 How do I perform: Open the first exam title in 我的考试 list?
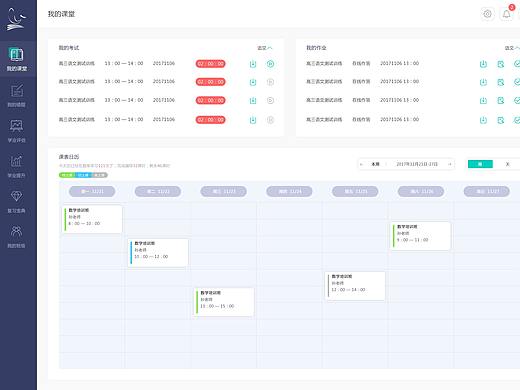click(77, 63)
